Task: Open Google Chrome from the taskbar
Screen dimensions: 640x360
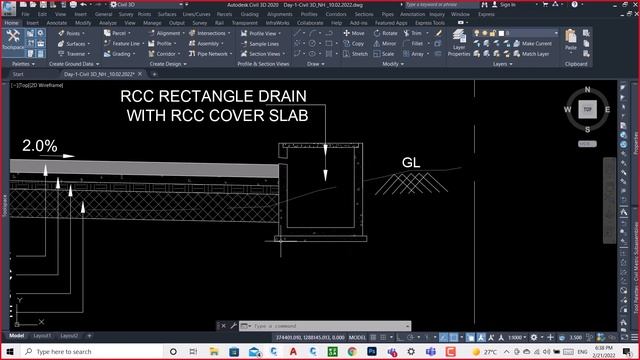Action: [352, 351]
